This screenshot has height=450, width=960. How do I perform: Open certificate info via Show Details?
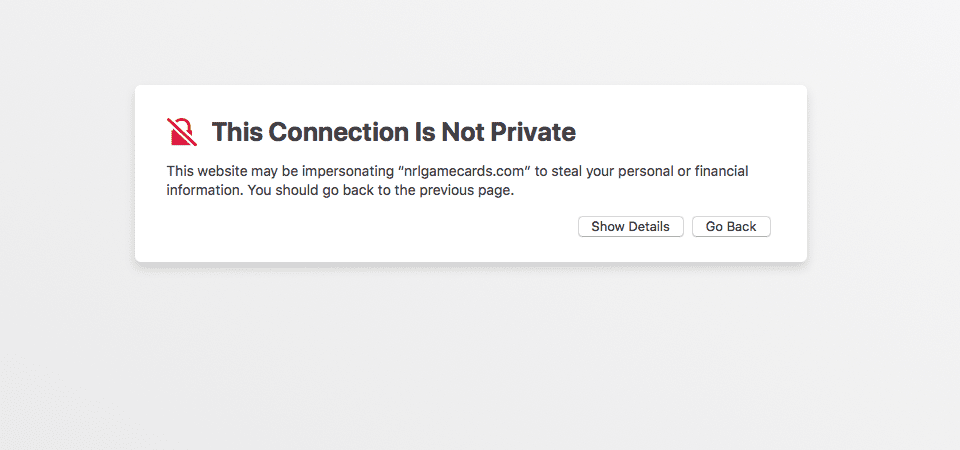(x=631, y=227)
